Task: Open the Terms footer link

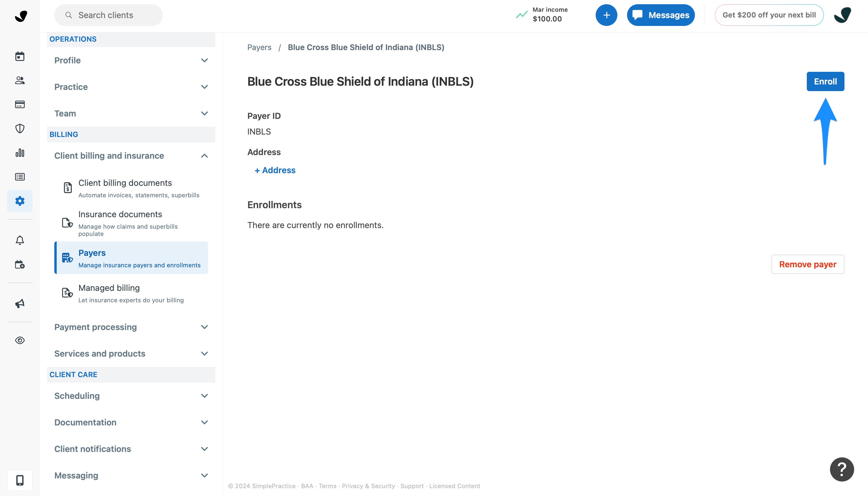Action: (327, 486)
